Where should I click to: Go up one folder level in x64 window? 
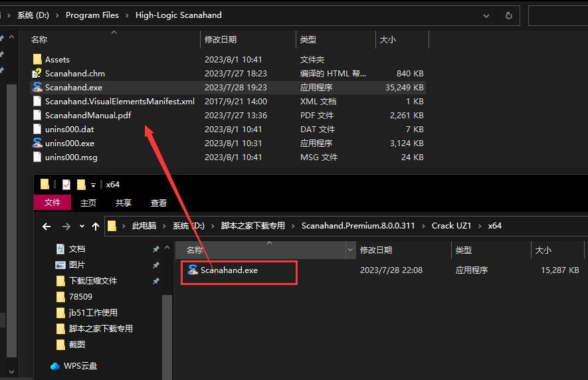coord(96,226)
